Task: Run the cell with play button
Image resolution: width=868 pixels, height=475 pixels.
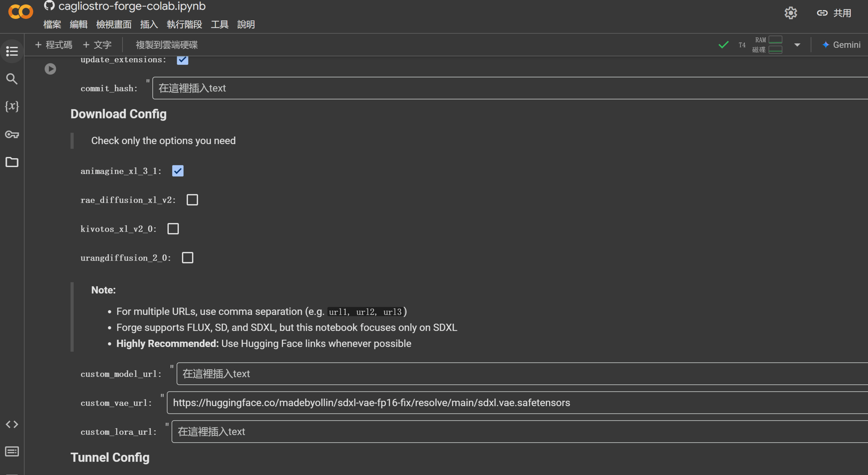Action: pos(50,69)
